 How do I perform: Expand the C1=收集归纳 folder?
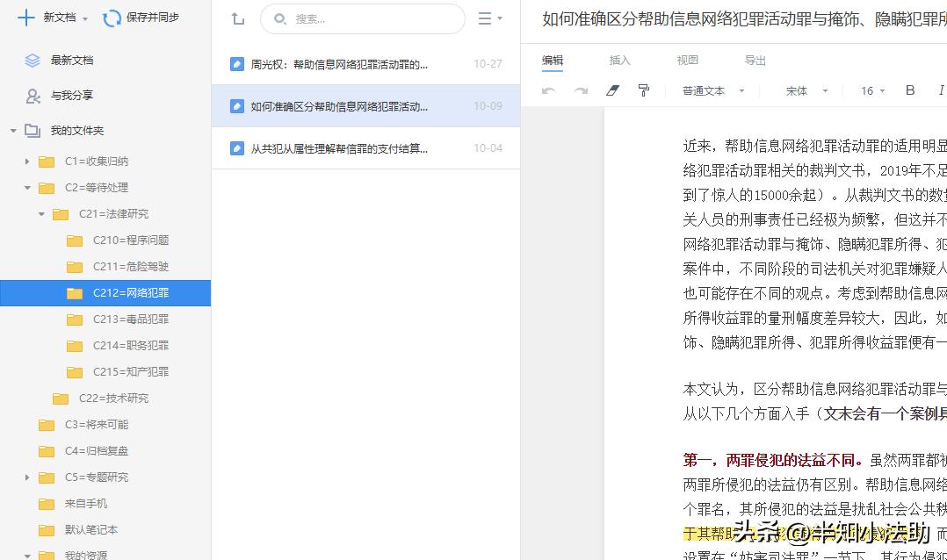pyautogui.click(x=26, y=162)
